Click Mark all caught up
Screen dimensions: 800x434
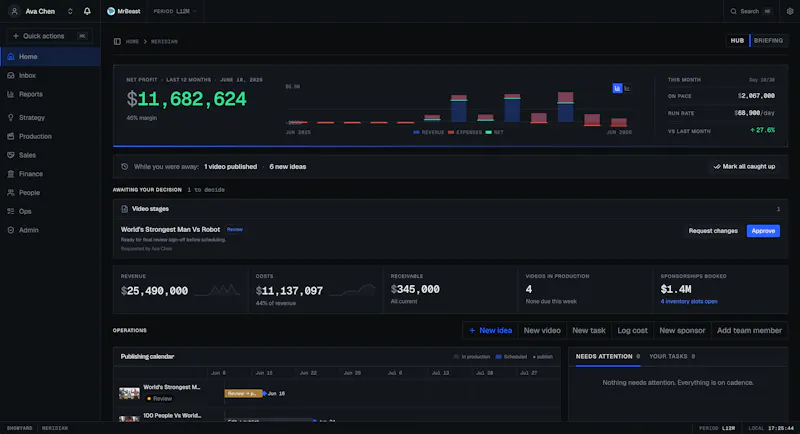[x=744, y=166]
